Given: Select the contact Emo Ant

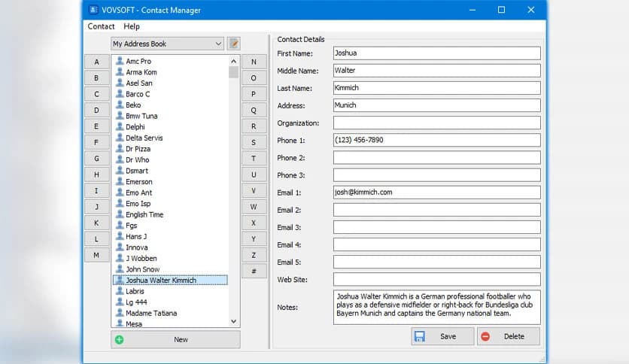Looking at the screenshot, I should point(138,193).
